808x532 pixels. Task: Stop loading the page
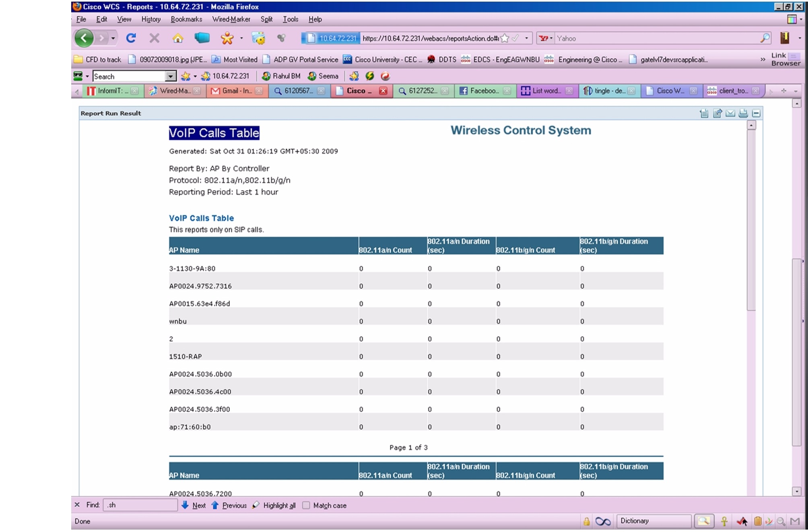pos(154,38)
